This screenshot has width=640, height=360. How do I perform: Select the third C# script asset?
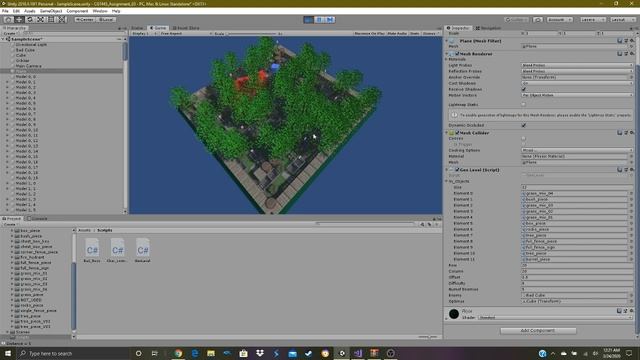pyautogui.click(x=142, y=250)
